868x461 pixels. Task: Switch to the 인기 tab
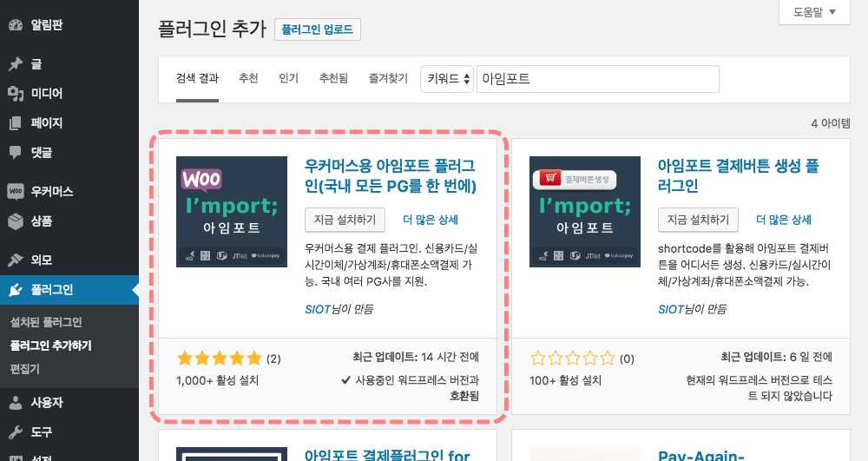pyautogui.click(x=288, y=79)
